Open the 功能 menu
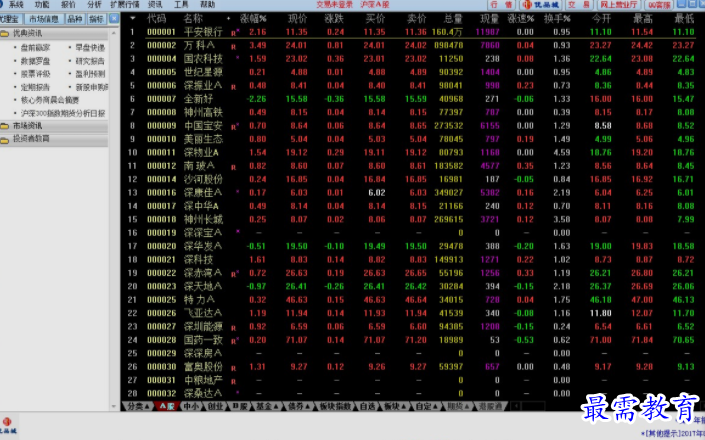This screenshot has height=440, width=705. [42, 4]
